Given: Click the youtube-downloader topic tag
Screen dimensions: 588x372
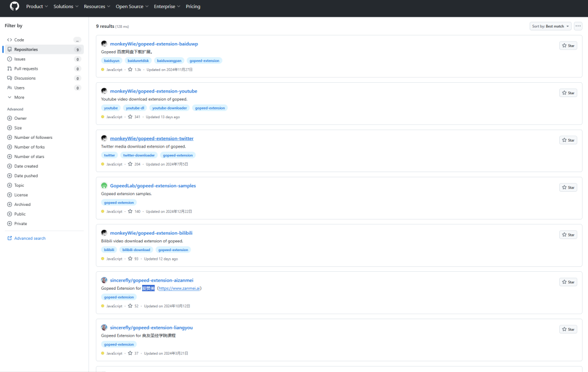Looking at the screenshot, I should point(169,108).
